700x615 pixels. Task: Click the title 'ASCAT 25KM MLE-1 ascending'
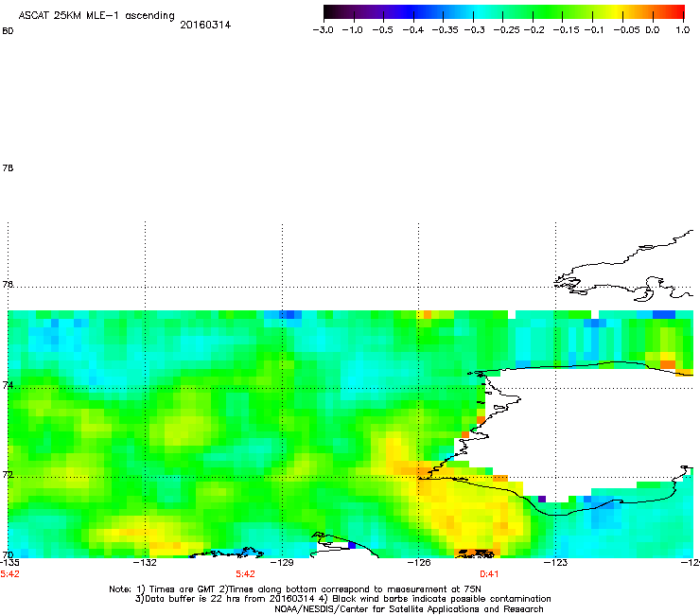96,16
